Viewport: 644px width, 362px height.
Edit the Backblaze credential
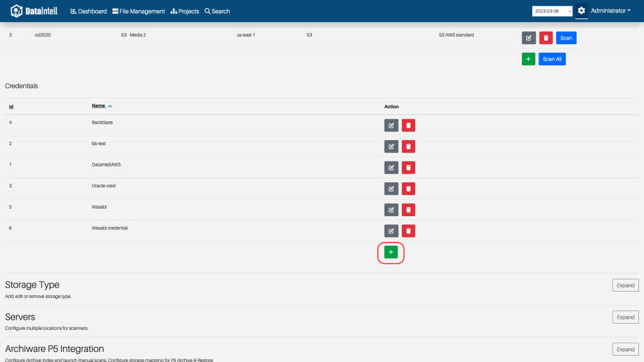(x=391, y=125)
